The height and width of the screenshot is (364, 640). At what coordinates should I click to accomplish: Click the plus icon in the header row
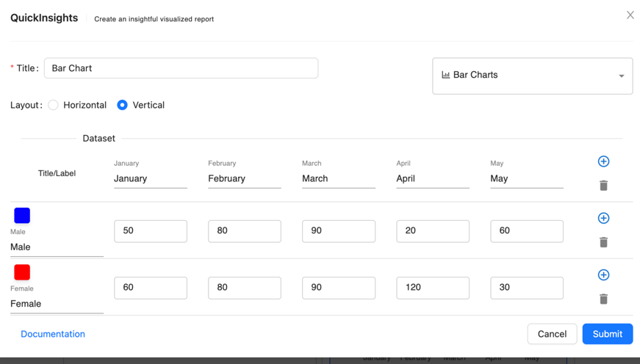click(x=603, y=161)
